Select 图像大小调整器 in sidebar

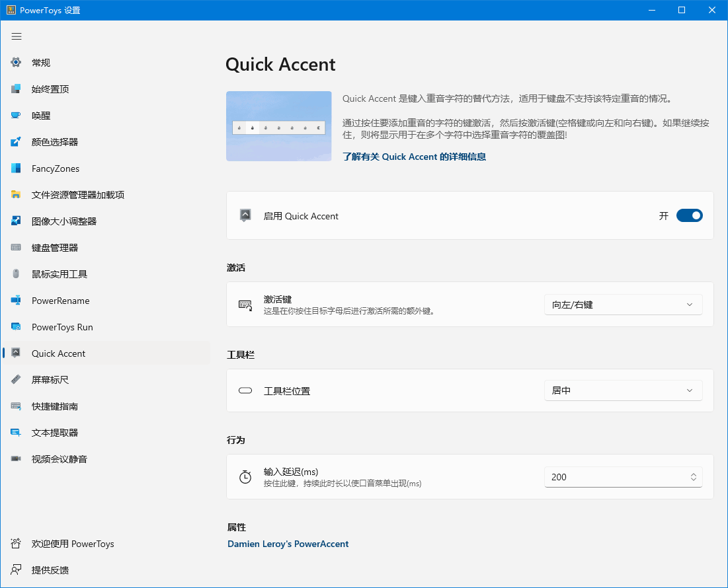click(x=64, y=221)
